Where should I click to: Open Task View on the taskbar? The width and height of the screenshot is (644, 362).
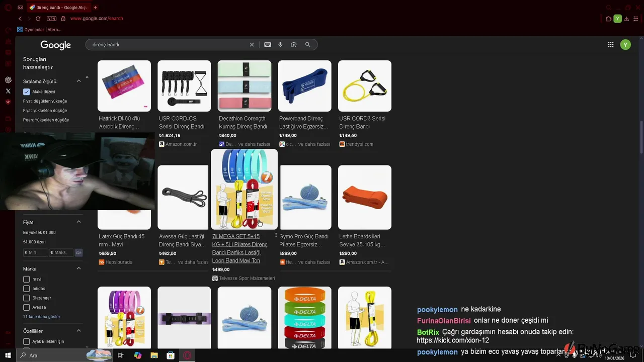coord(121,355)
